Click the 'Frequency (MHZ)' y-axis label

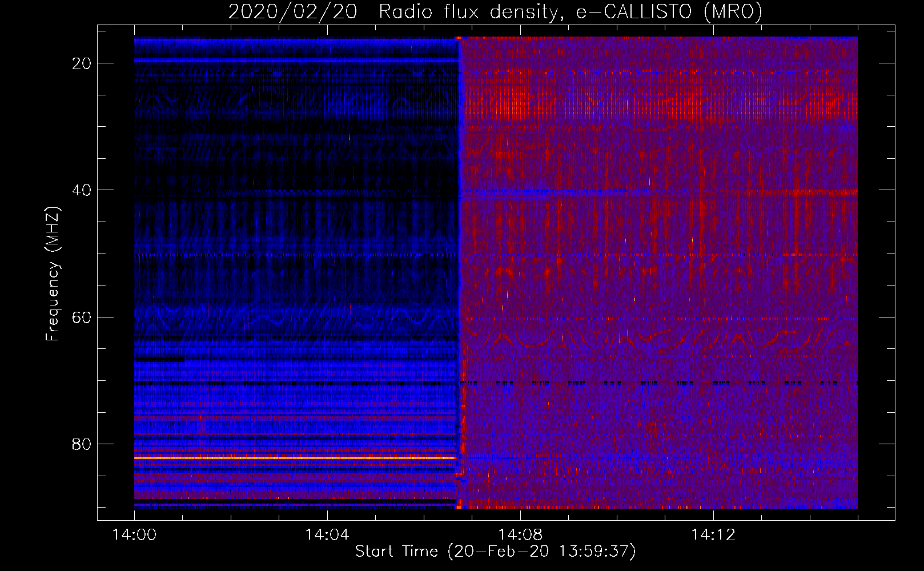coord(53,274)
